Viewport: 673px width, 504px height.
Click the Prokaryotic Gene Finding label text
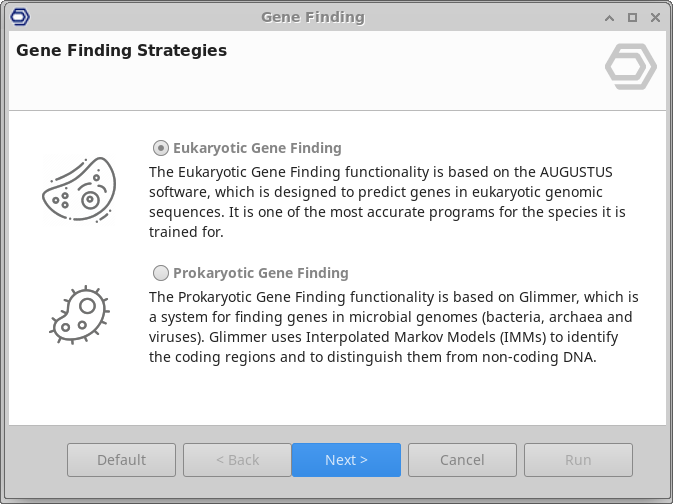(x=260, y=272)
